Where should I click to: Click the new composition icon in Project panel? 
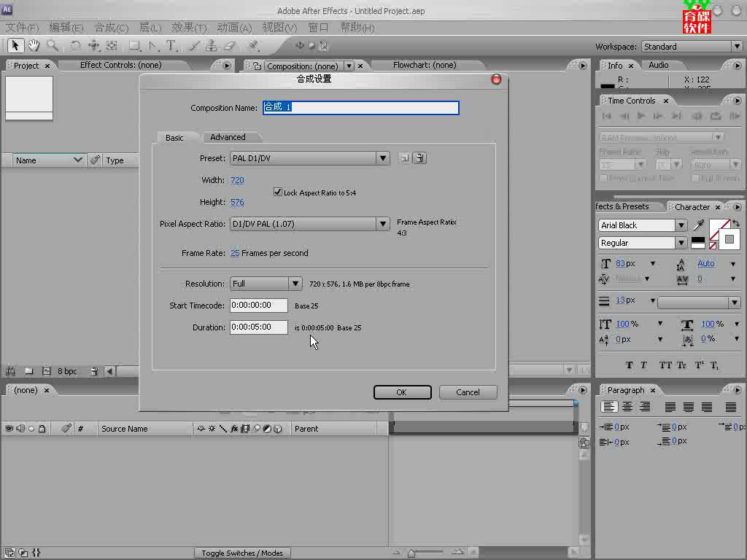(x=46, y=371)
